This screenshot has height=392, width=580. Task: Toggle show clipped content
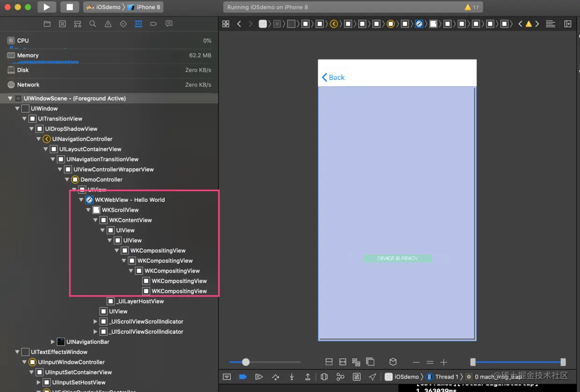pyautogui.click(x=329, y=362)
